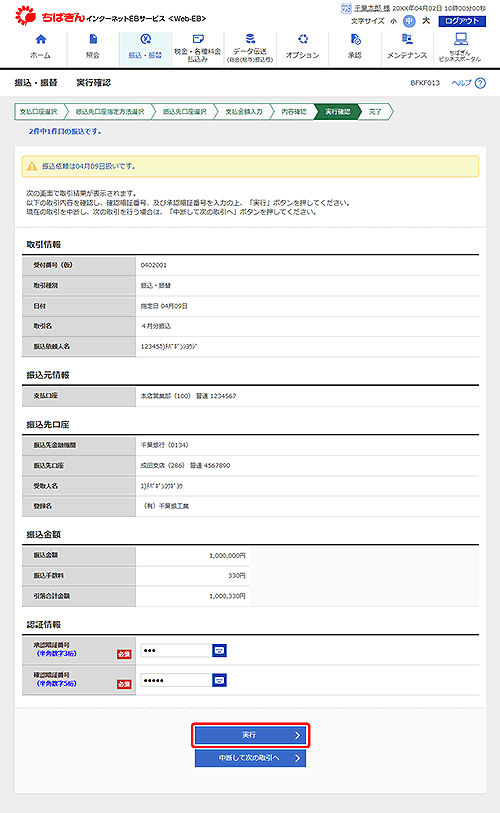Set font size to 大
This screenshot has height=813, width=500.
click(x=426, y=21)
